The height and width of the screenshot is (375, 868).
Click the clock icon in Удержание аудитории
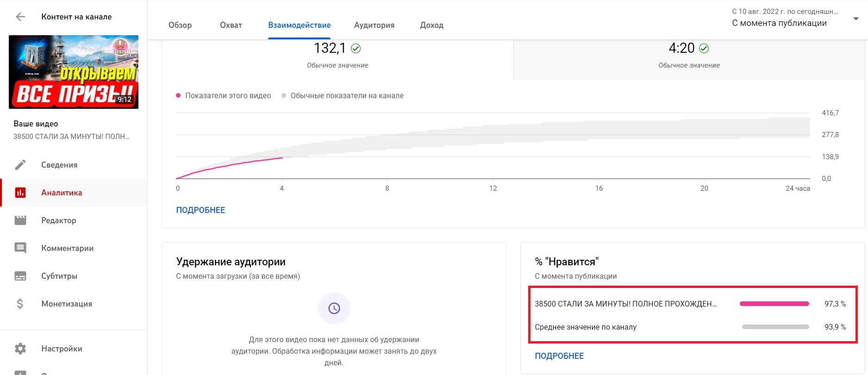point(334,308)
